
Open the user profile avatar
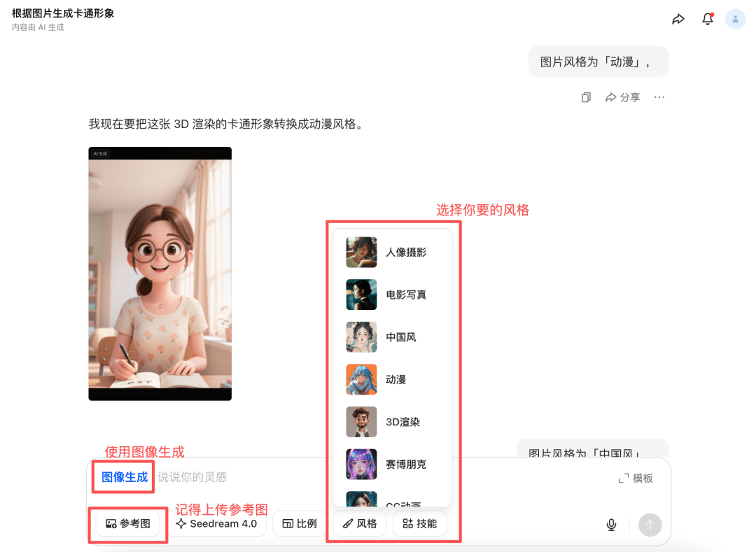735,20
